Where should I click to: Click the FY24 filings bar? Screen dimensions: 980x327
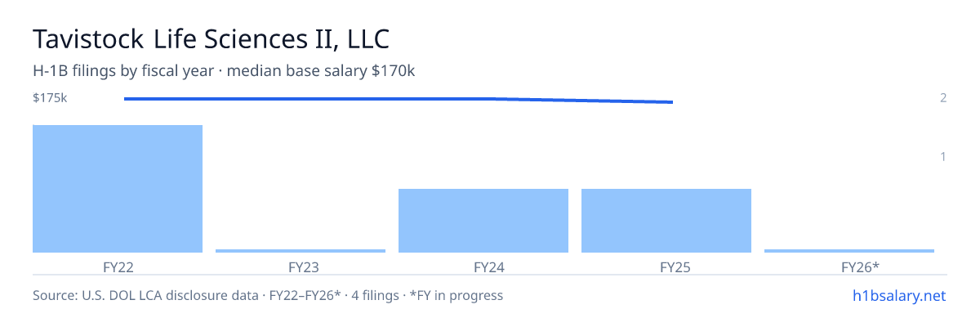click(x=483, y=221)
